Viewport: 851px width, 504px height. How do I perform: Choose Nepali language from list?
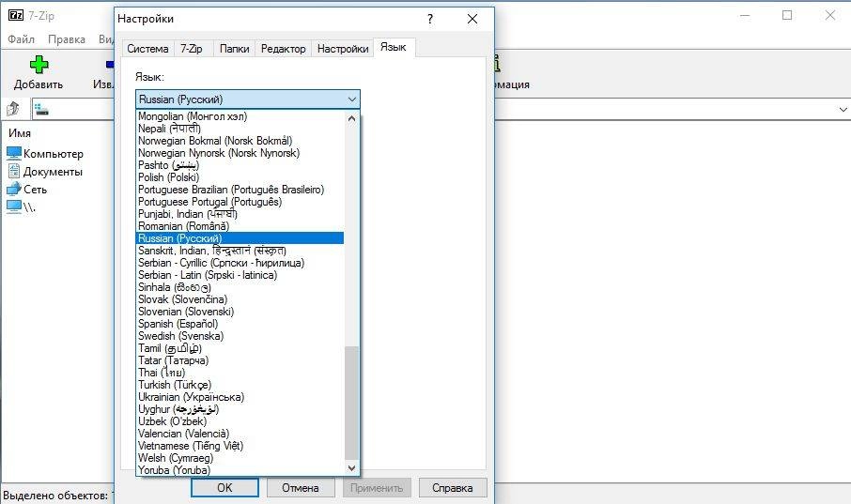[x=240, y=129]
